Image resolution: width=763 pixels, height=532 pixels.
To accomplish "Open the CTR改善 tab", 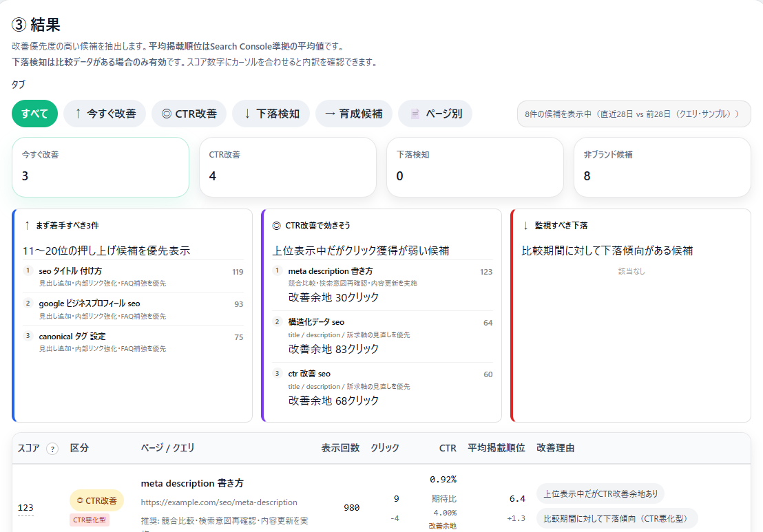I will [189, 114].
